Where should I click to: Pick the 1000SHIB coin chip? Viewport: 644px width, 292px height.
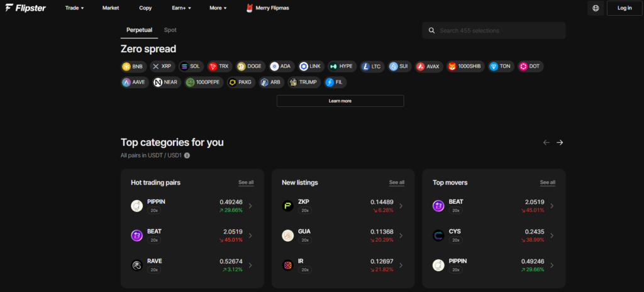click(x=465, y=66)
